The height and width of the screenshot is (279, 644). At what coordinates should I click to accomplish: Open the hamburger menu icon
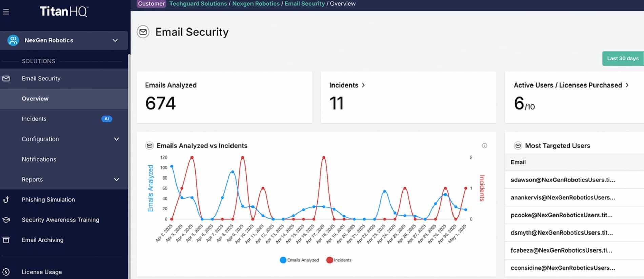[x=6, y=12]
